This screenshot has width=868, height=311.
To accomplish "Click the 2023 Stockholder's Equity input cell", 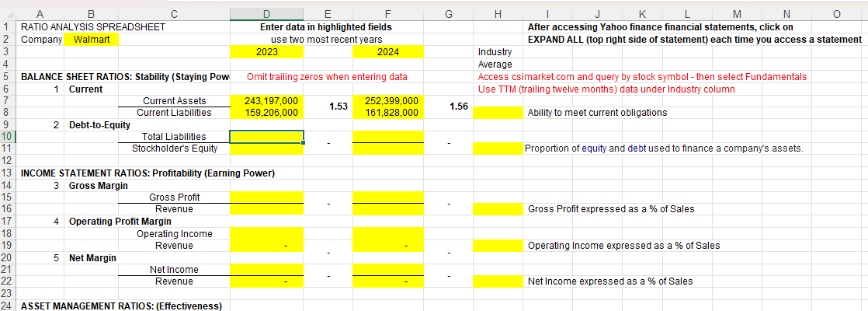I will point(267,149).
